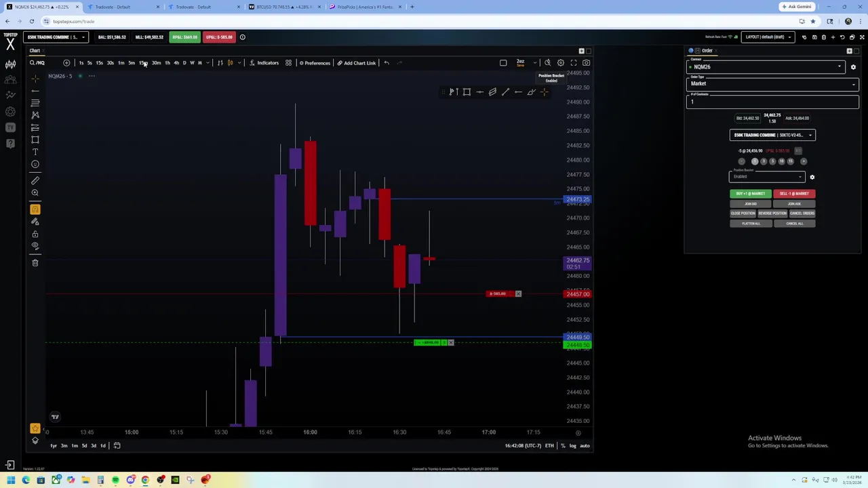
Task: Click Add Chart Link
Action: [356, 63]
